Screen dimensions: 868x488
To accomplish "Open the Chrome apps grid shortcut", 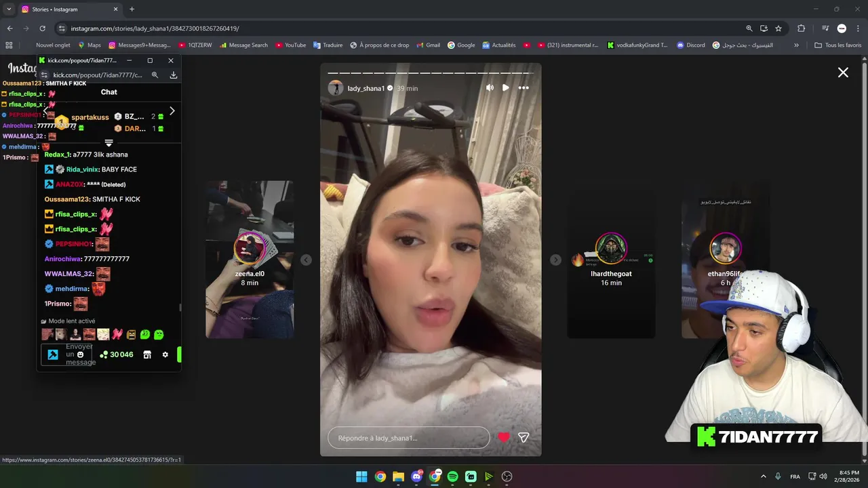I will click(x=9, y=45).
